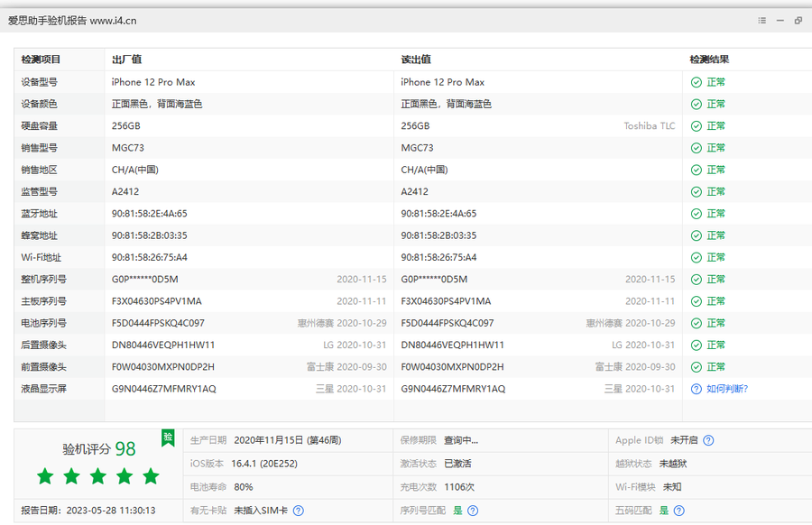Select factory battery serial F5D0444FPSKQ4C097
Image resolution: width=812 pixels, height=525 pixels.
(158, 323)
